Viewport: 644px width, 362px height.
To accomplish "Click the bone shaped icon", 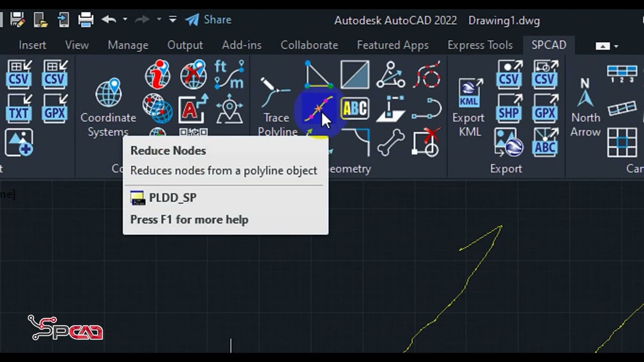I will [391, 142].
